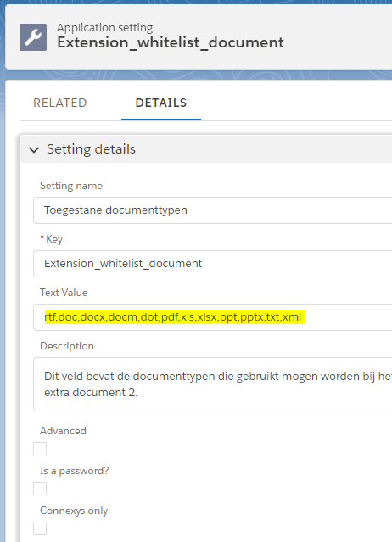This screenshot has height=542, width=392.
Task: Click the Setting name input field
Action: coord(213,210)
